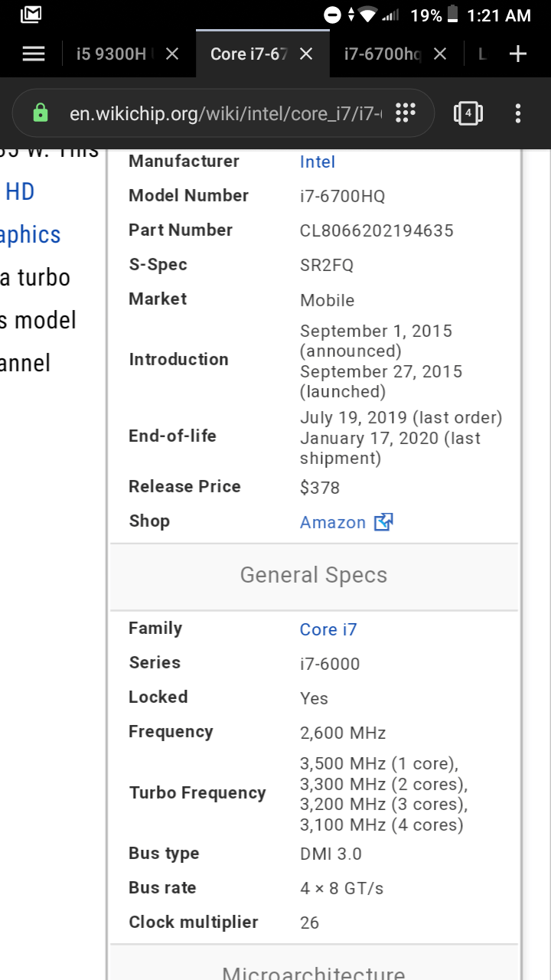The image size is (551, 980).
Task: Tap the green padlock security icon
Action: pos(41,113)
